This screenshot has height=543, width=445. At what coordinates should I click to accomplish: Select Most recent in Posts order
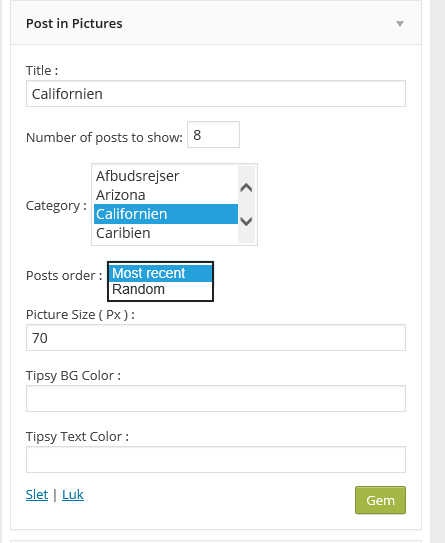point(160,273)
